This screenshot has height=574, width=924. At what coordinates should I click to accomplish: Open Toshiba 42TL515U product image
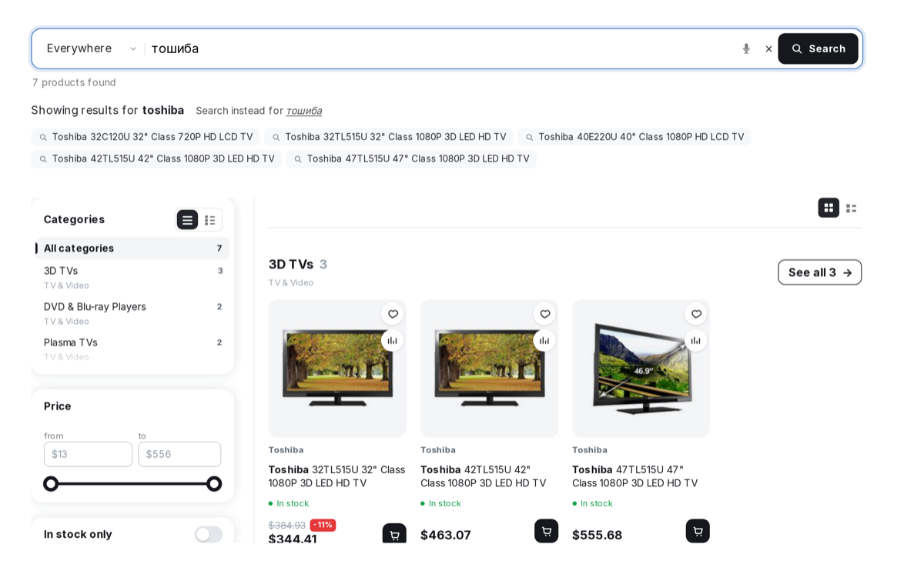(489, 369)
